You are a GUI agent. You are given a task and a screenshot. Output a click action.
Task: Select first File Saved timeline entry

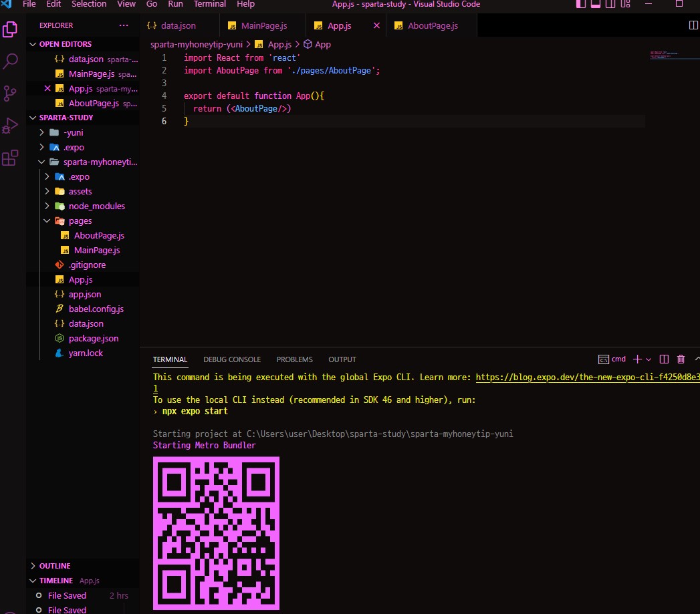[83, 596]
